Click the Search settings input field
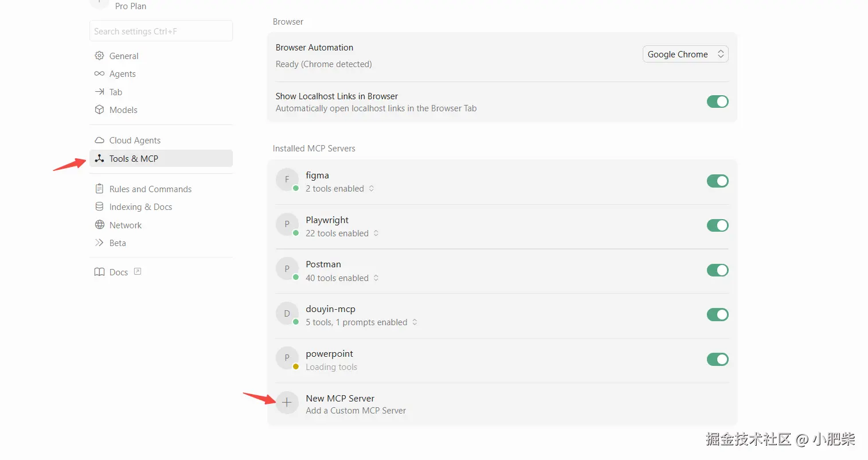The width and height of the screenshot is (868, 460). point(161,32)
